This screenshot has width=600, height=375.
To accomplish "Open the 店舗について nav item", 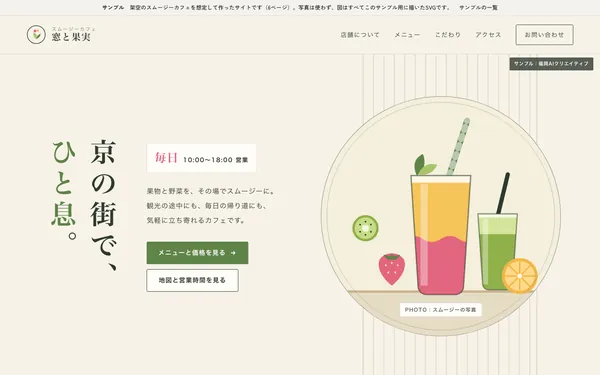I will pyautogui.click(x=360, y=35).
